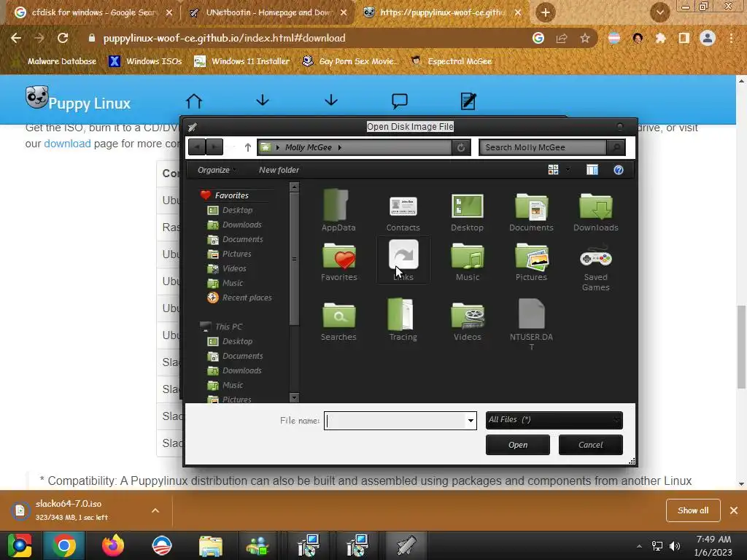
Task: Open the Searches folder
Action: click(x=338, y=320)
